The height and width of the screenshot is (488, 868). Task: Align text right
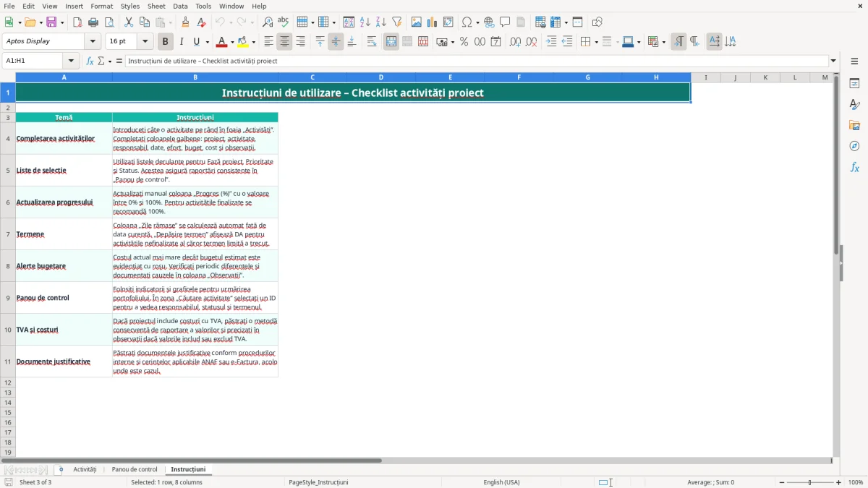click(x=300, y=42)
